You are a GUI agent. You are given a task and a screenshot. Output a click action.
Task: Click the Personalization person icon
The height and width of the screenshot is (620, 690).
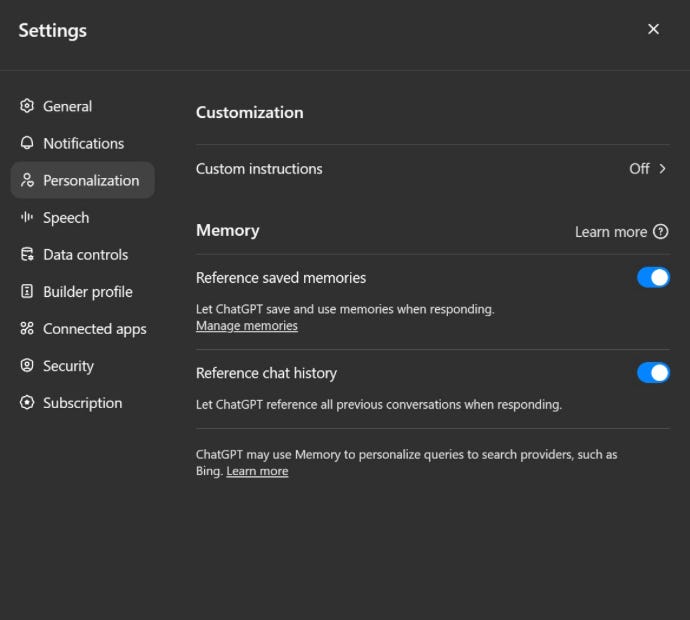27,180
